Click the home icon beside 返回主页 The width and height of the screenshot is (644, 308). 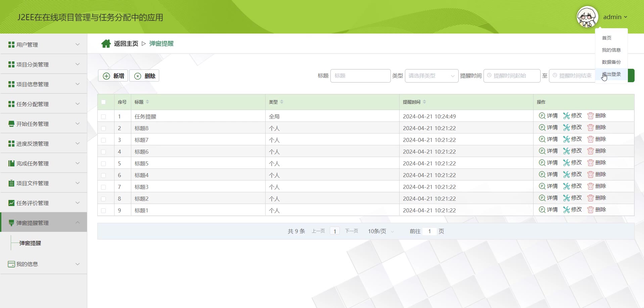(106, 44)
